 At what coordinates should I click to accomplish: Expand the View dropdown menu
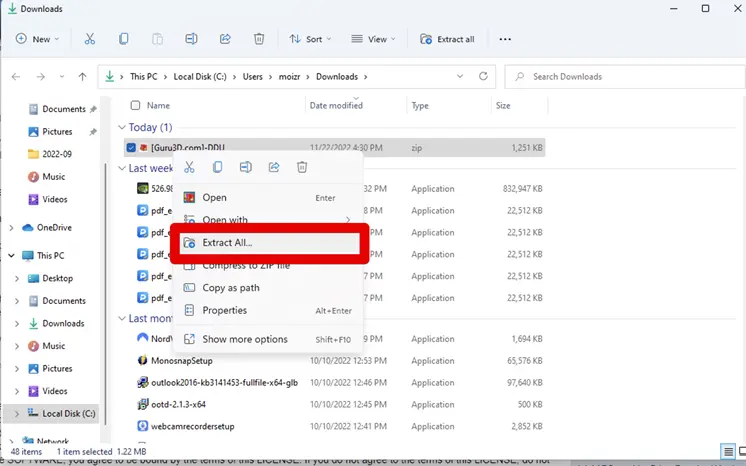(373, 39)
